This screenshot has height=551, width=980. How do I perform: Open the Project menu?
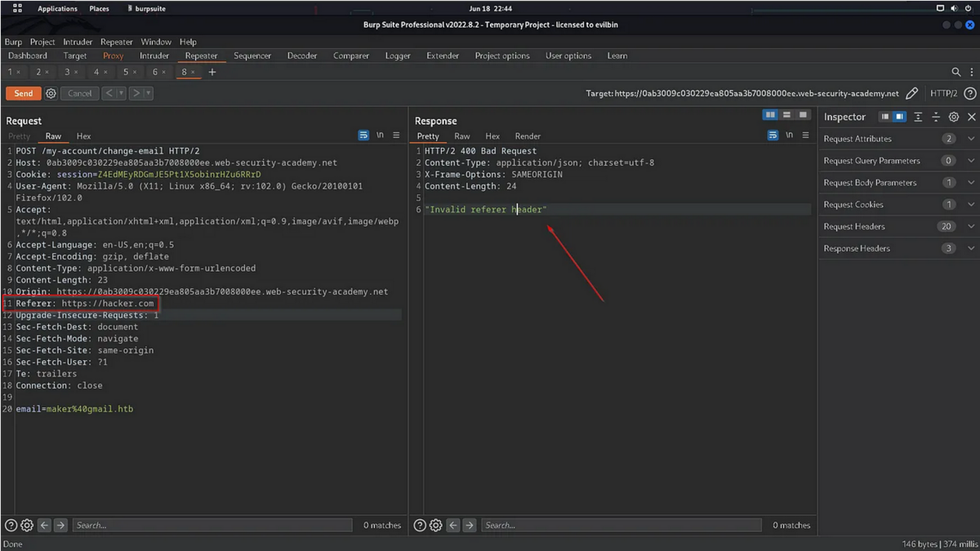[42, 42]
